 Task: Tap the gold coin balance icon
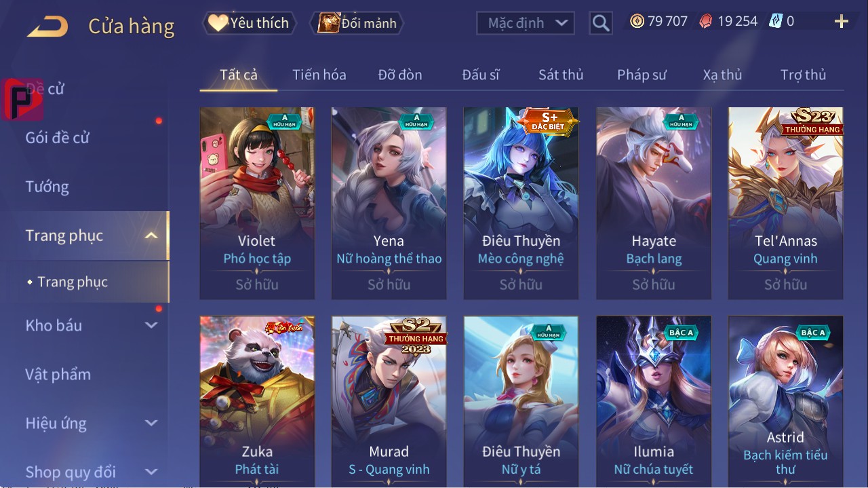click(637, 22)
